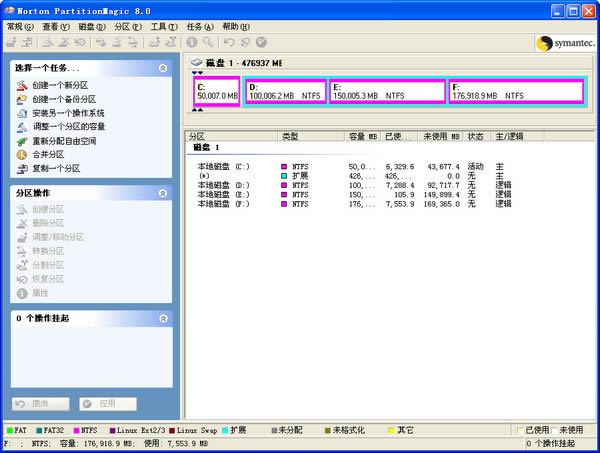
Task: Click 创建分区 in partition operations
Action: tap(40, 209)
